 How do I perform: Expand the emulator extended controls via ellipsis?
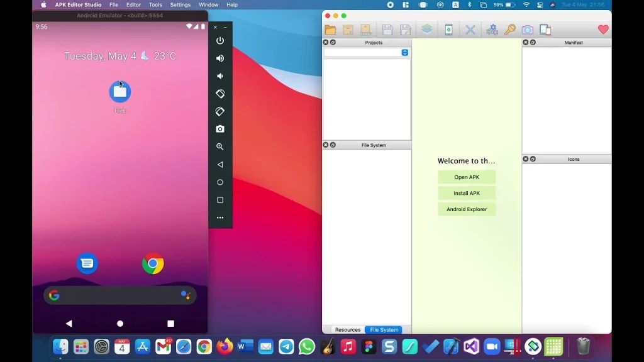click(220, 217)
